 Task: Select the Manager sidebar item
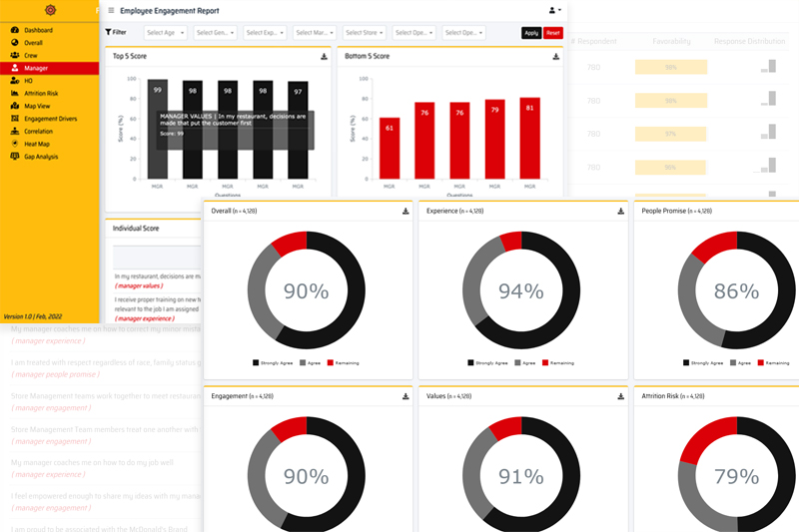[x=49, y=68]
